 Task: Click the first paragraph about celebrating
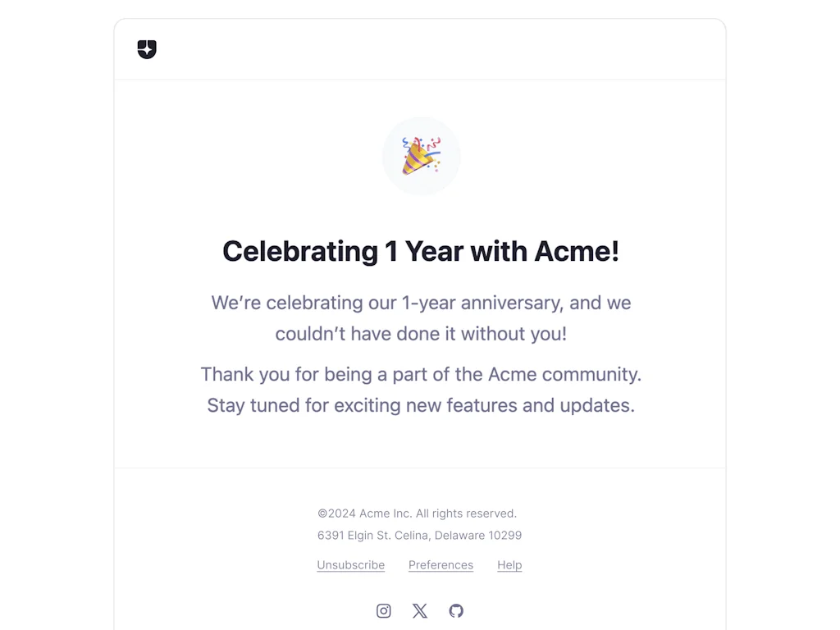point(420,318)
